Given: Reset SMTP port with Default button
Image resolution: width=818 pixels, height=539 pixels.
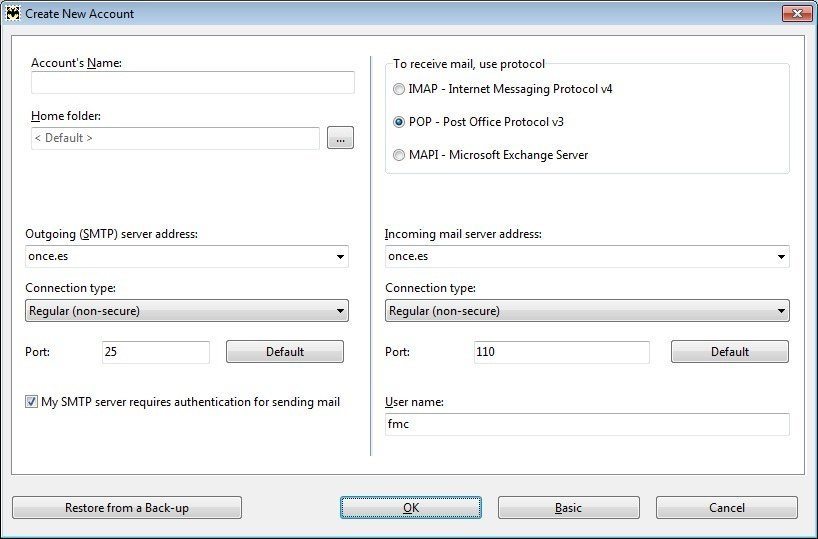Looking at the screenshot, I should (285, 352).
